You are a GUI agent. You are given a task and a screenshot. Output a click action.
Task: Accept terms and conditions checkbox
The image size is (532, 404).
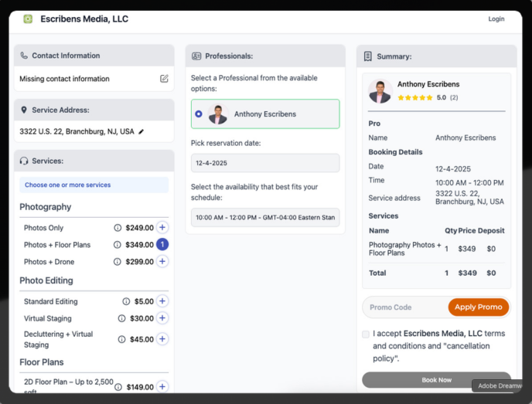click(x=366, y=334)
